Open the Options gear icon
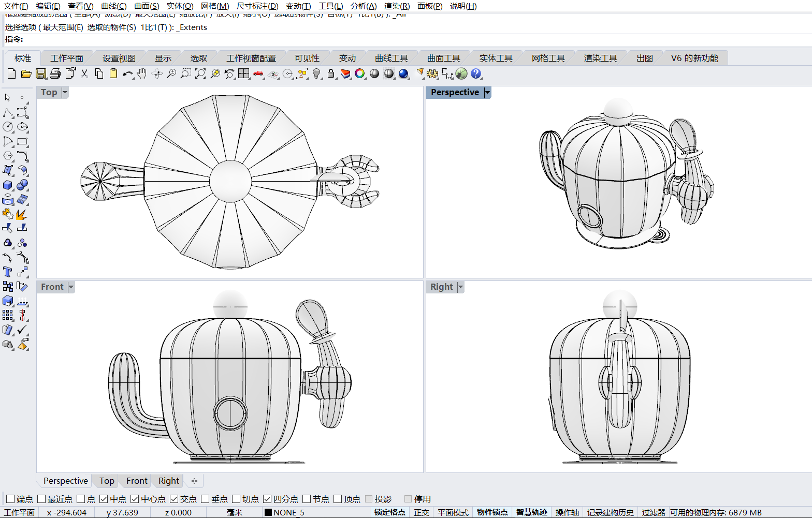 [432, 74]
